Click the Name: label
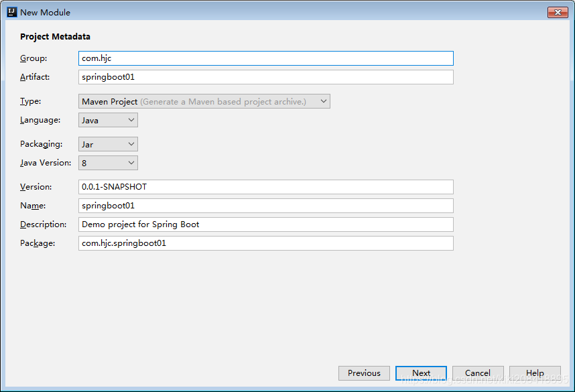Screen dimensions: 575x392 33,206
